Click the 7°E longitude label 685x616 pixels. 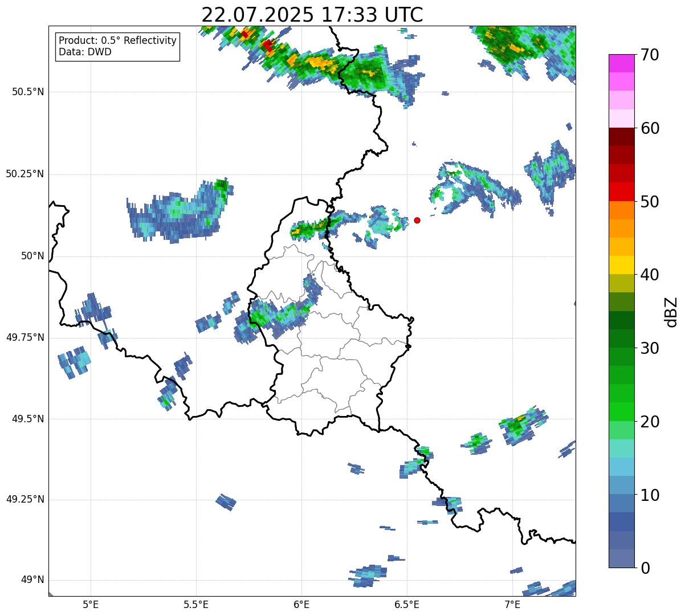point(512,604)
